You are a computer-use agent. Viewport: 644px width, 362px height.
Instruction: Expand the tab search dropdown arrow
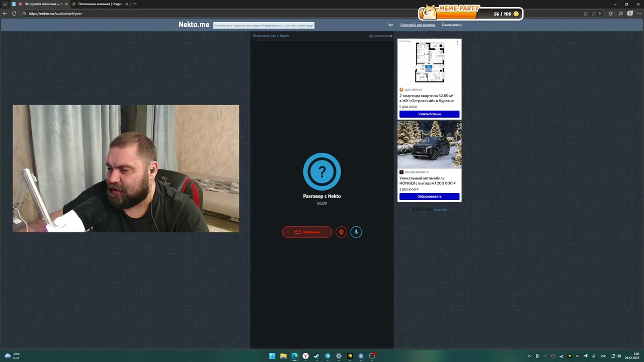pos(5,4)
